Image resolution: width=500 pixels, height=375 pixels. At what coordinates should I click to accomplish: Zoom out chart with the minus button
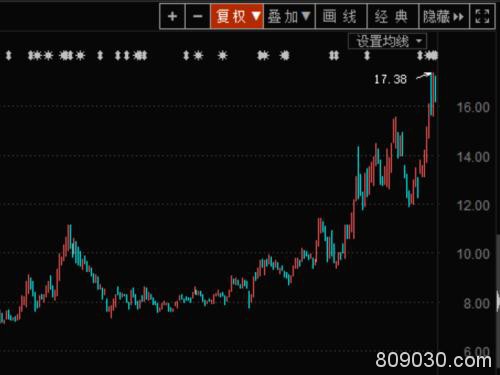coord(198,16)
